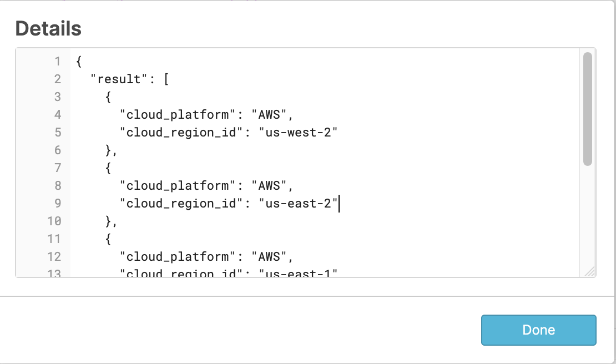616x364 pixels.
Task: Click the closing brace on line 6
Action: pos(108,150)
